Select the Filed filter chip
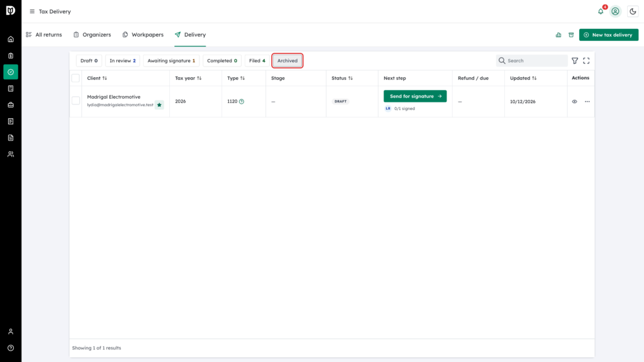The width and height of the screenshot is (644, 362). click(x=257, y=61)
